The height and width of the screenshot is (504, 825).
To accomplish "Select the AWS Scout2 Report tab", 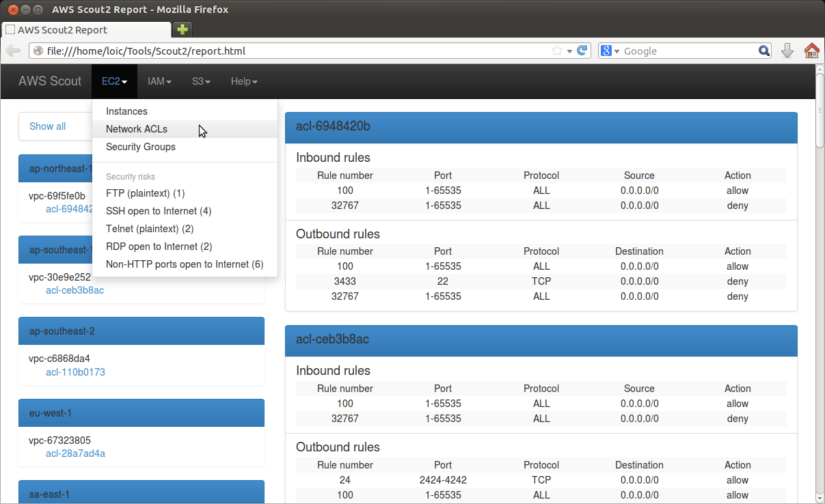I will (x=86, y=30).
